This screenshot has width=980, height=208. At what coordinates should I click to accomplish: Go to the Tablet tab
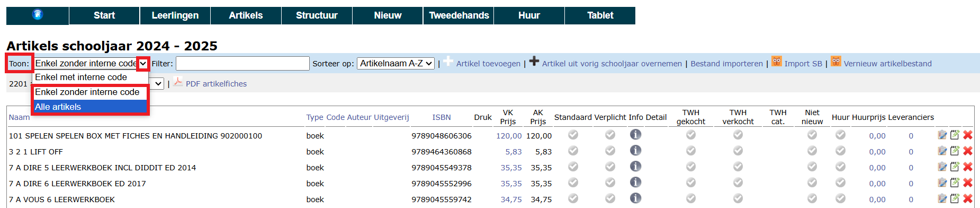[600, 15]
